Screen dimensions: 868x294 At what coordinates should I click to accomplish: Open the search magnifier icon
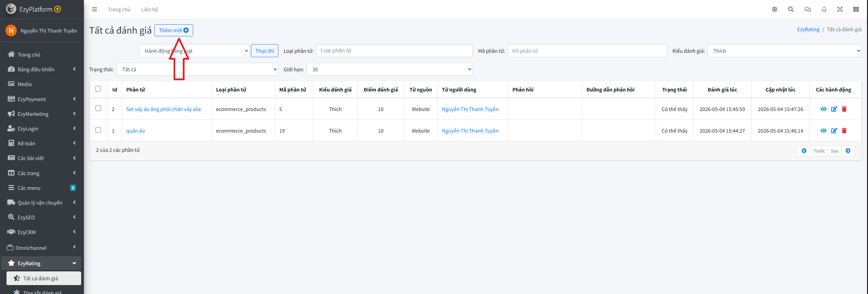[x=791, y=9]
